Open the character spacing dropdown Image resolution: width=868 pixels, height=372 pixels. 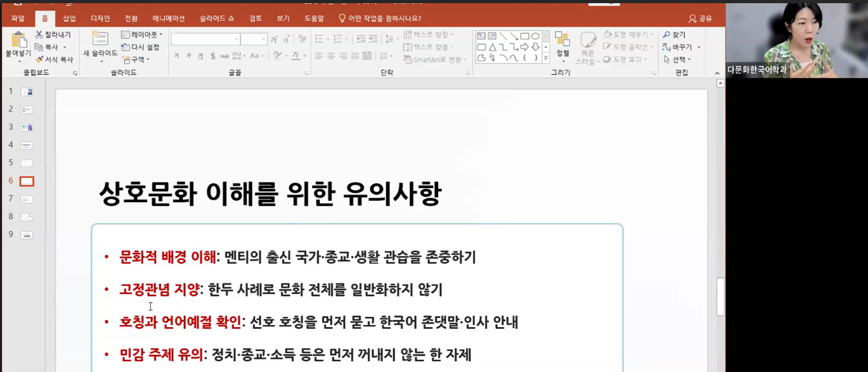click(238, 56)
